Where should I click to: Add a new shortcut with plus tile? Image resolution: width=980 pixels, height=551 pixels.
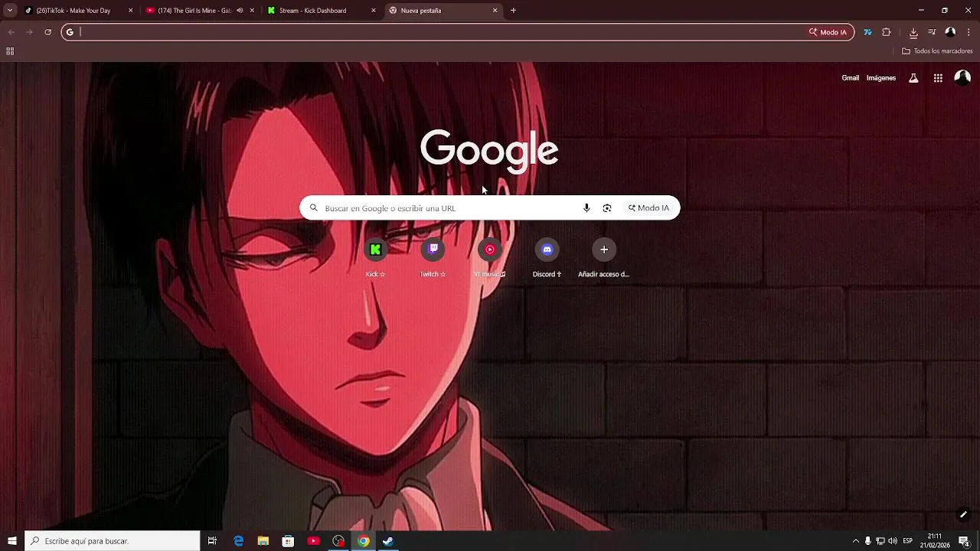(604, 249)
